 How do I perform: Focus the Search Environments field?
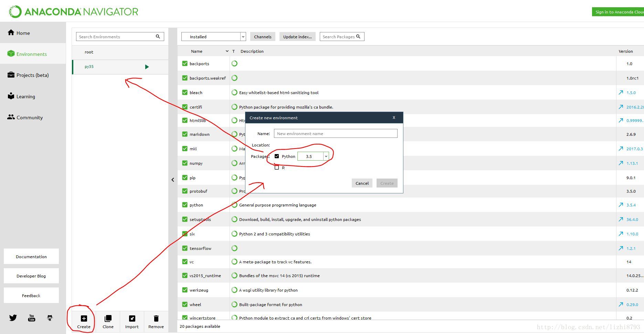(x=120, y=37)
